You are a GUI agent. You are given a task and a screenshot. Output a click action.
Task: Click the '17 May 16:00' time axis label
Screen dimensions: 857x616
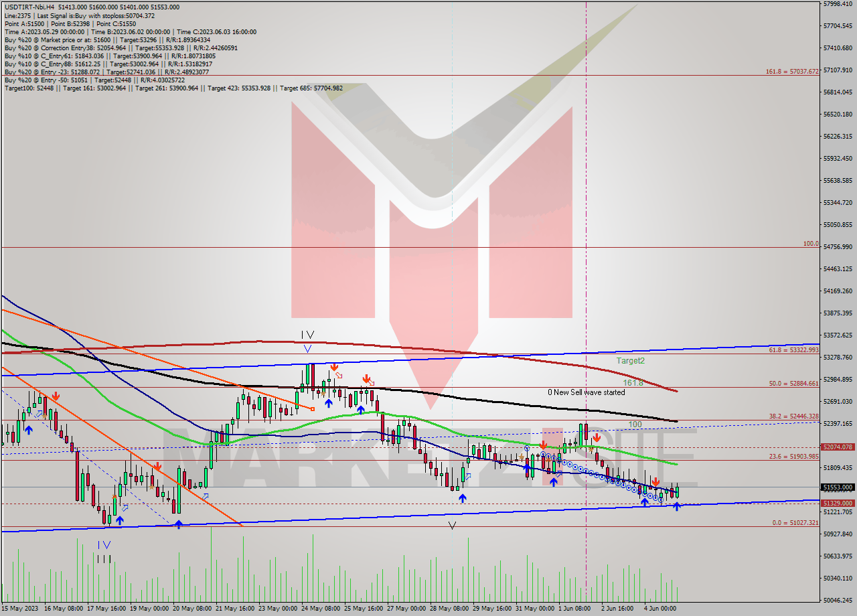108,609
